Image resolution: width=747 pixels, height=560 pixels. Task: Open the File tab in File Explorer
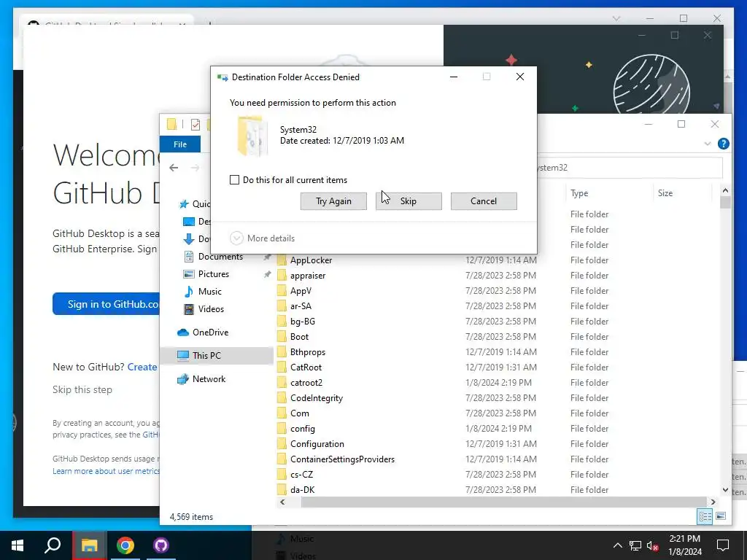pyautogui.click(x=180, y=144)
